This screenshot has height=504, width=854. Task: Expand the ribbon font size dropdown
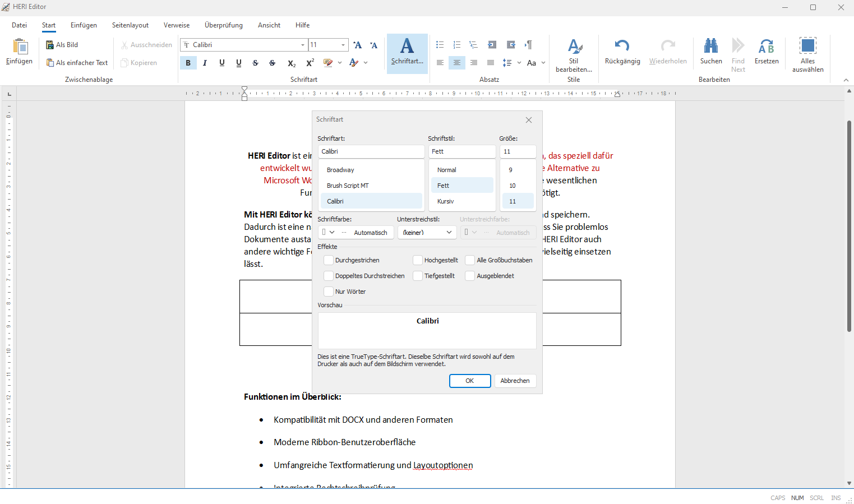tap(343, 45)
